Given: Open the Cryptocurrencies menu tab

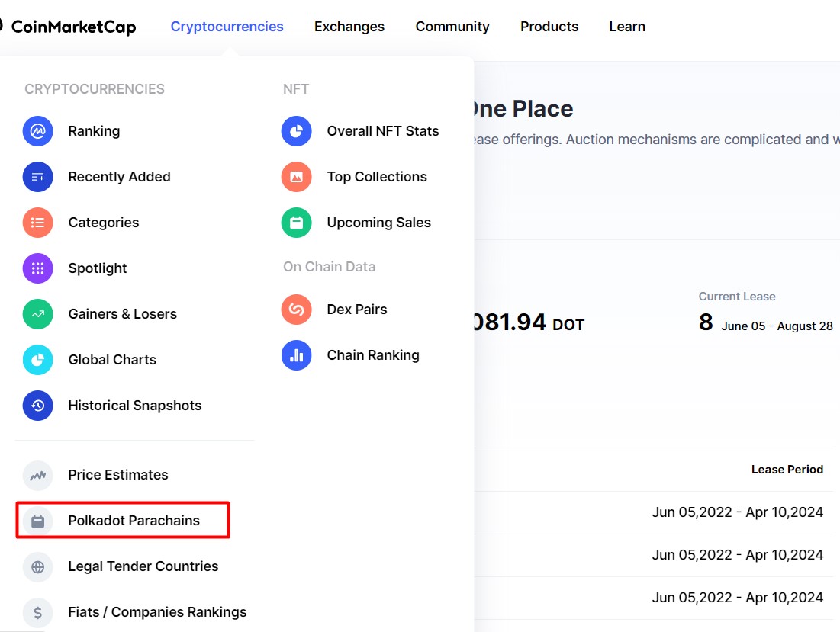Looking at the screenshot, I should (x=227, y=27).
